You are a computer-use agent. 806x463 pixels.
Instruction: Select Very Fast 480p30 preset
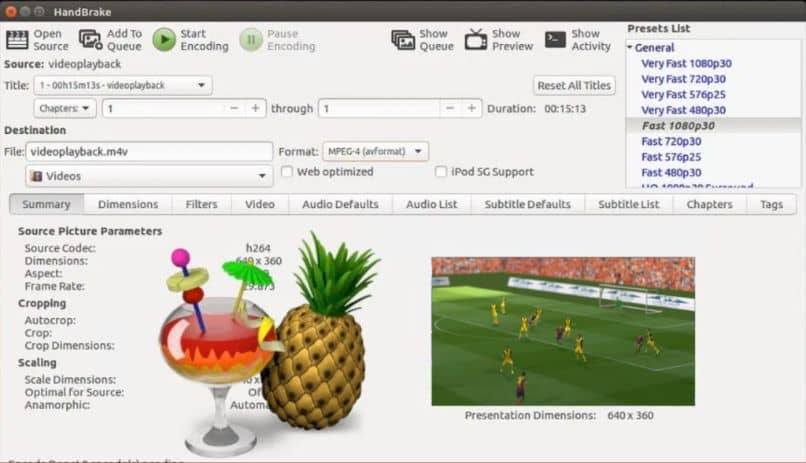pos(683,110)
